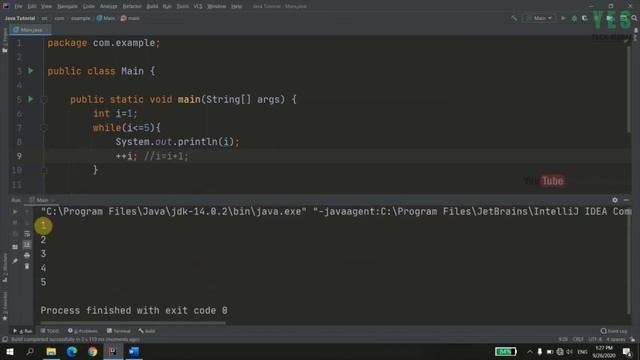Screen dimensions: 640x360
Task: Open Google Chrome from the taskbar
Action: click(x=93, y=351)
